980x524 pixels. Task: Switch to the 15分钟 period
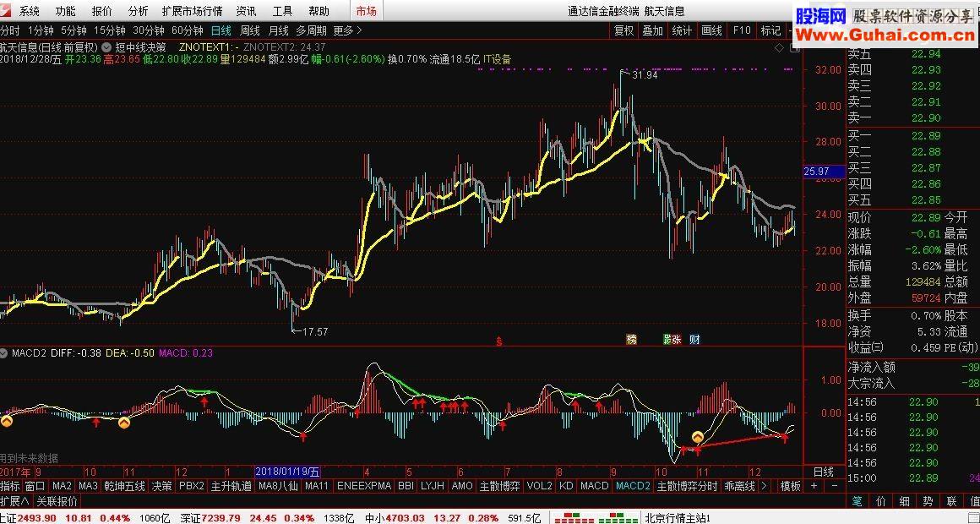click(x=110, y=30)
